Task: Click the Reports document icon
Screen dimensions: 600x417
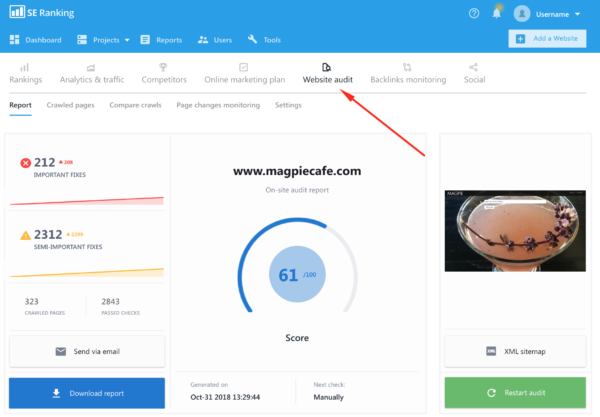Action: (x=145, y=40)
